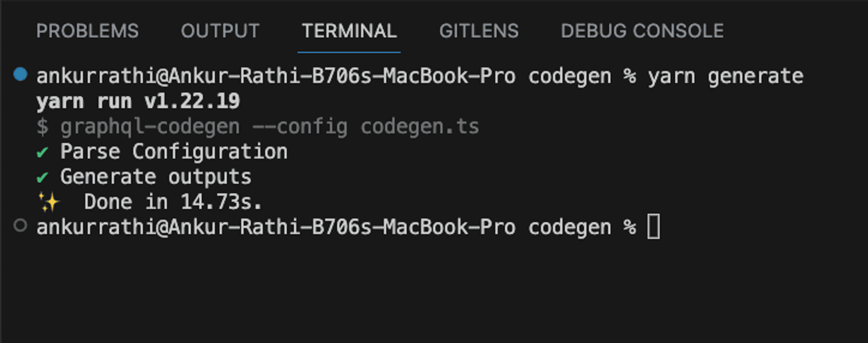Open the OUTPUT tab
Viewport: 868px width, 343px height.
click(x=220, y=31)
